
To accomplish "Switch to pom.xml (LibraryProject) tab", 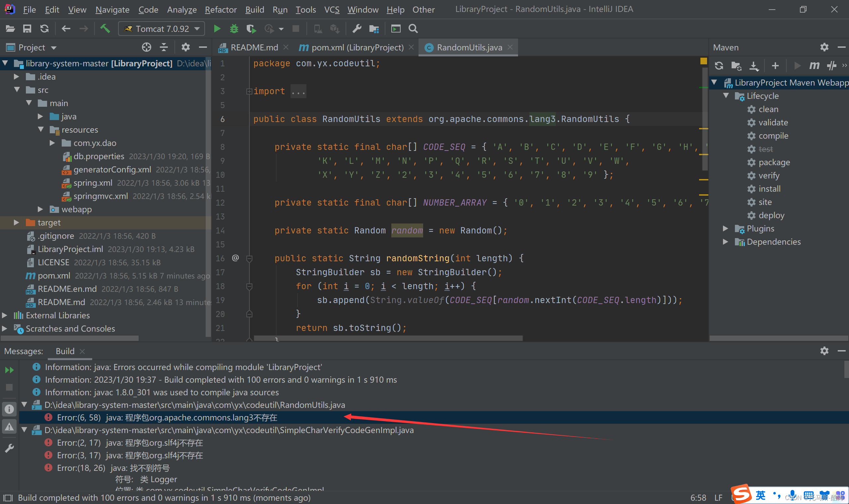I will 357,47.
